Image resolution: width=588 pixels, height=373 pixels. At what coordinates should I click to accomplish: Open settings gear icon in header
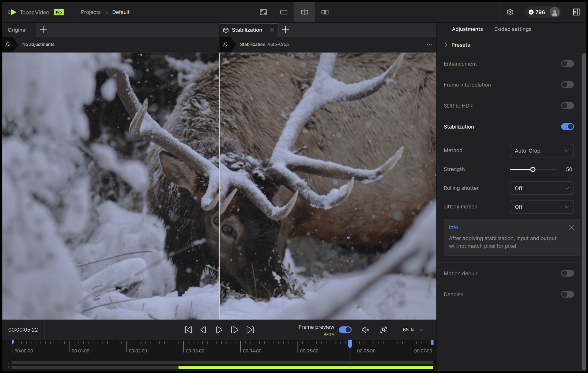[510, 12]
